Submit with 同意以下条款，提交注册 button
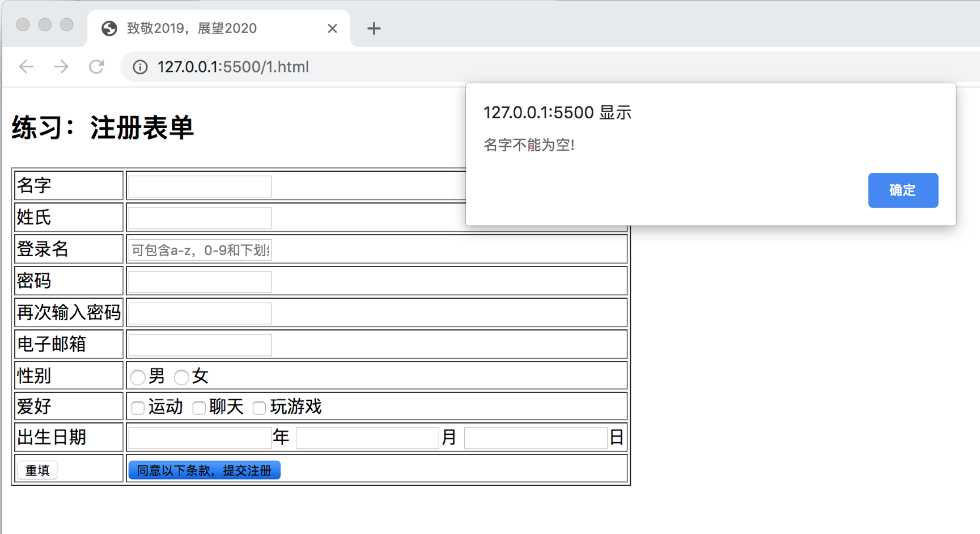The height and width of the screenshot is (534, 980). (205, 470)
